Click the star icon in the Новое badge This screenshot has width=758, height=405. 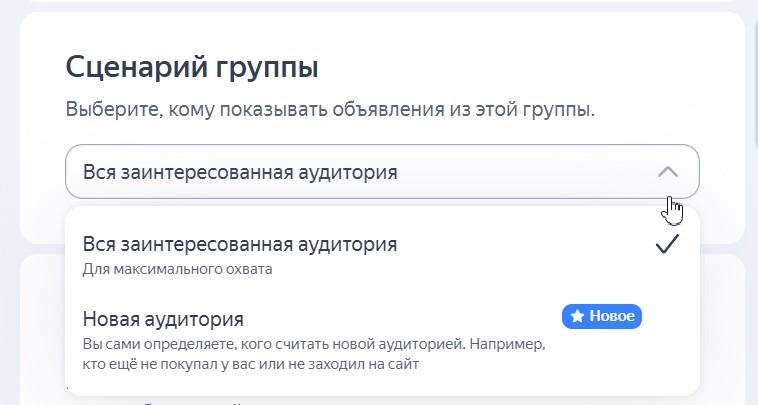click(577, 317)
